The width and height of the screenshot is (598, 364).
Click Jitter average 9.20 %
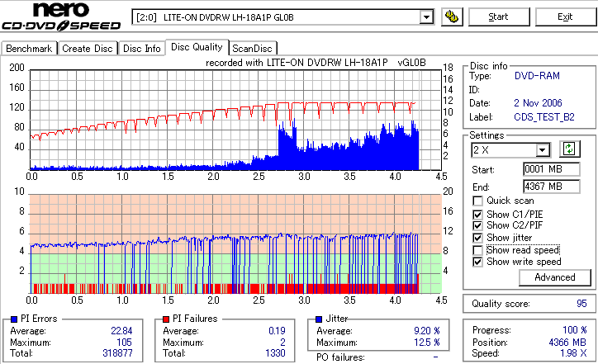[x=427, y=331]
